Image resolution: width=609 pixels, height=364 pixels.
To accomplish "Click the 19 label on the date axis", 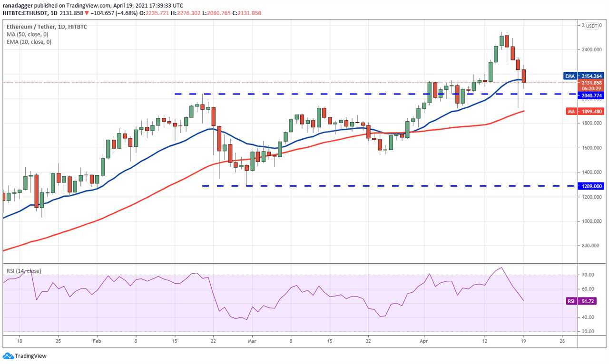I will click(523, 341).
